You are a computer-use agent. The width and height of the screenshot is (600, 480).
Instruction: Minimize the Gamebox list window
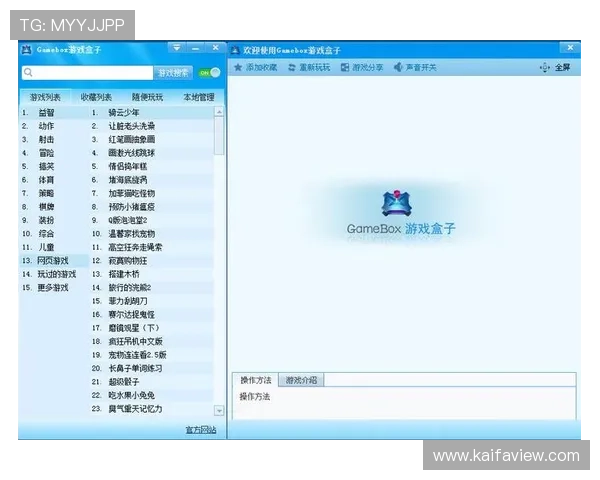[196, 48]
